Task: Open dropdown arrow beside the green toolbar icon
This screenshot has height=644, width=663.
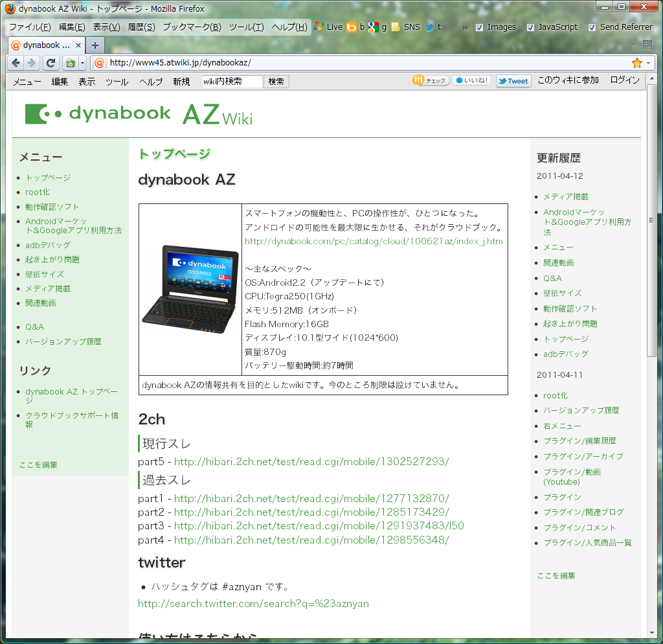Action: click(x=82, y=63)
